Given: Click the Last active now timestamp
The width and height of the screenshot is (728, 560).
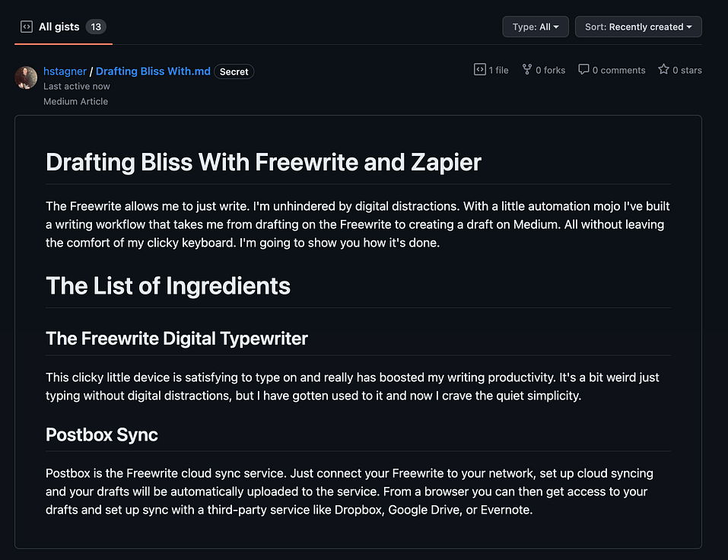Looking at the screenshot, I should click(77, 87).
